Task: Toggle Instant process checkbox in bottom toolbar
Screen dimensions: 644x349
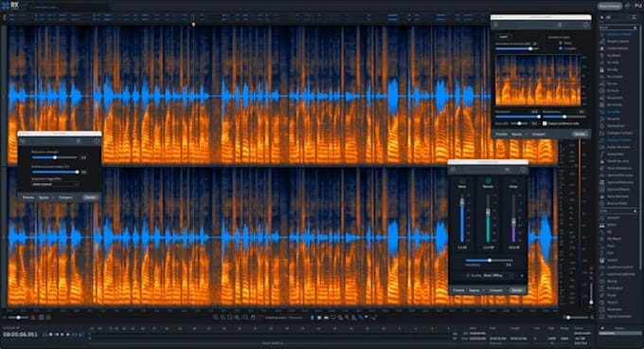Action: coord(261,318)
